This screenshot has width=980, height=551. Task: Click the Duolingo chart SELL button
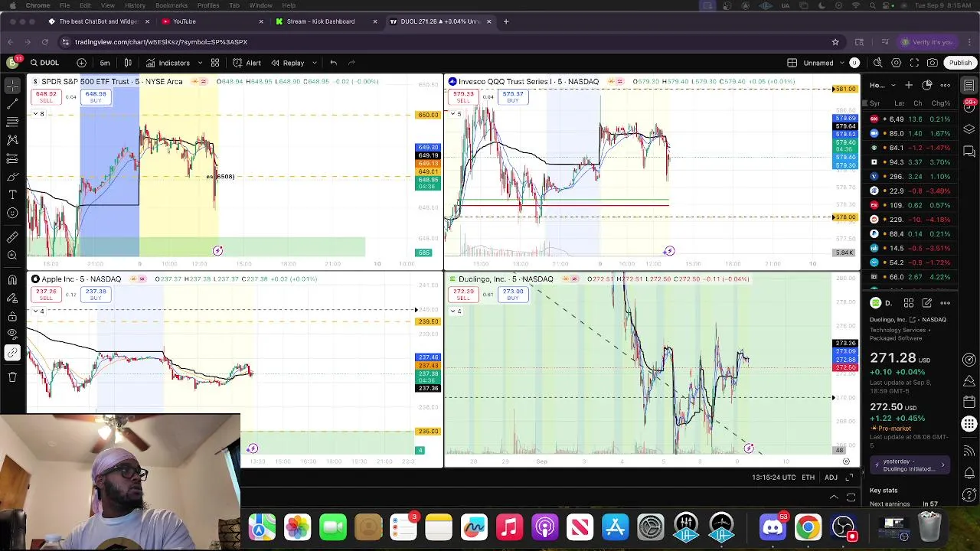(x=462, y=295)
